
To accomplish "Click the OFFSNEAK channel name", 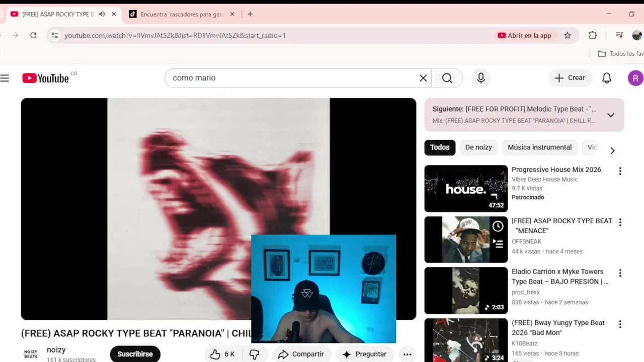I will (x=526, y=242).
